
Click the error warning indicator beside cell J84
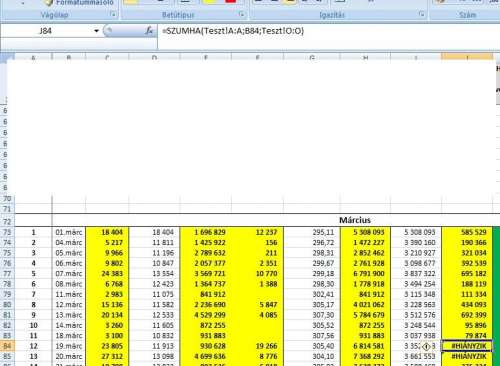click(426, 346)
